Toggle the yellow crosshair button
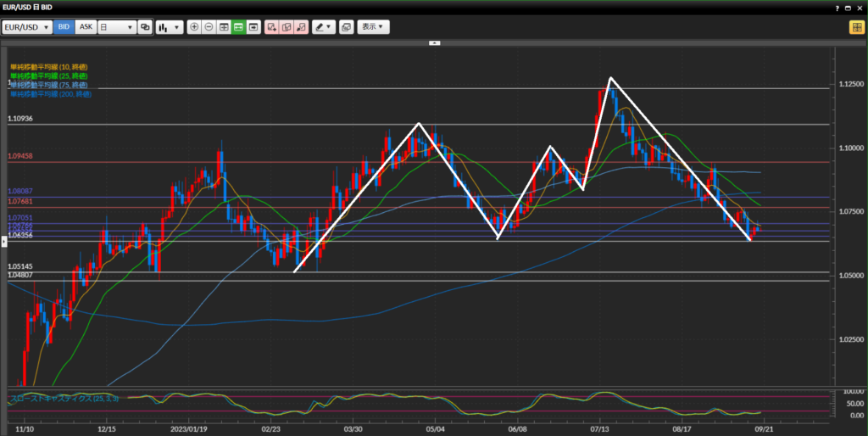Viewport: 868px width, 436px height. pyautogui.click(x=856, y=27)
